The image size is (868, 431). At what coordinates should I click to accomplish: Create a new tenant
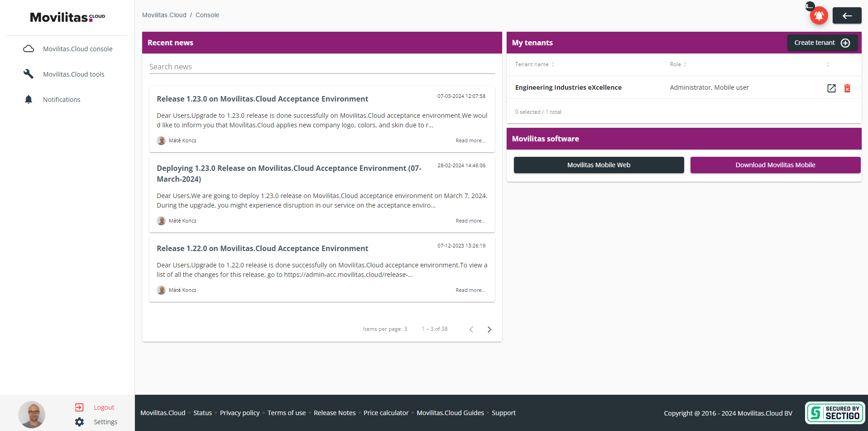click(x=822, y=43)
